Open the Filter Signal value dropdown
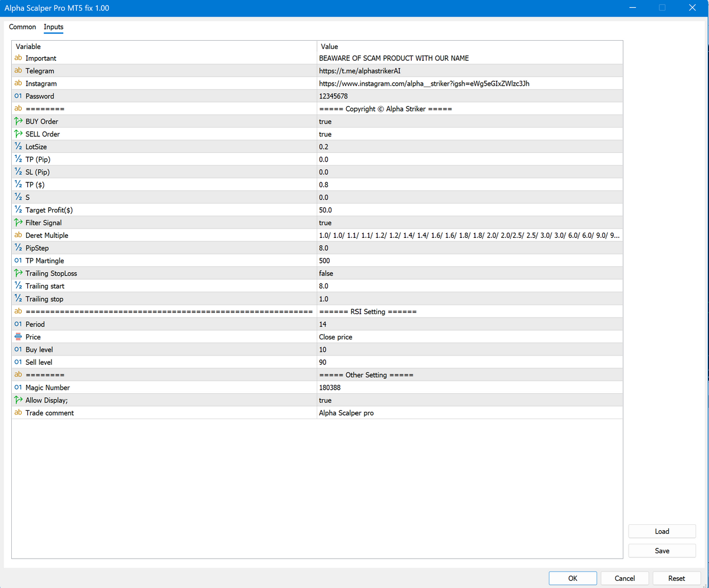Viewport: 709px width, 588px height. pyautogui.click(x=470, y=223)
